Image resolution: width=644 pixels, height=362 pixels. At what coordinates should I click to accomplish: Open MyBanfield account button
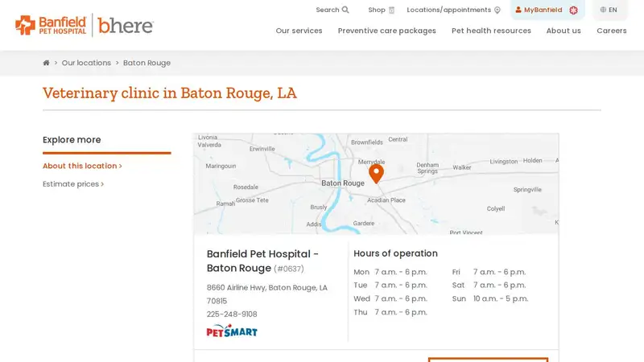(x=547, y=10)
